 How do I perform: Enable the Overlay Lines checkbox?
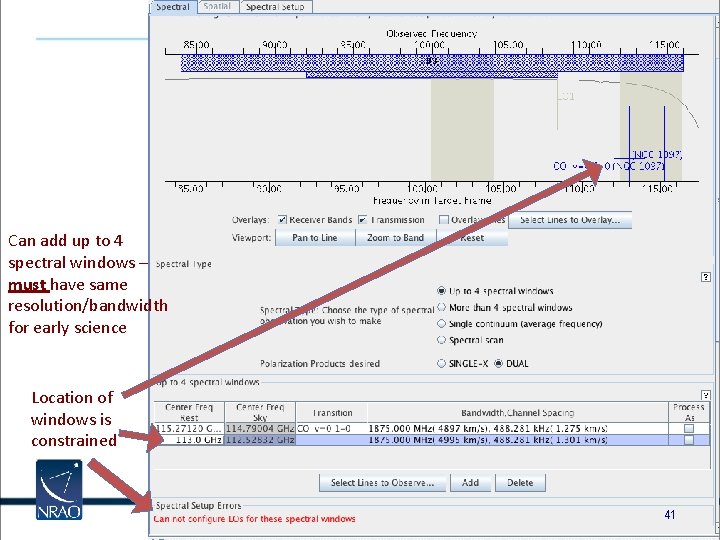pyautogui.click(x=443, y=220)
